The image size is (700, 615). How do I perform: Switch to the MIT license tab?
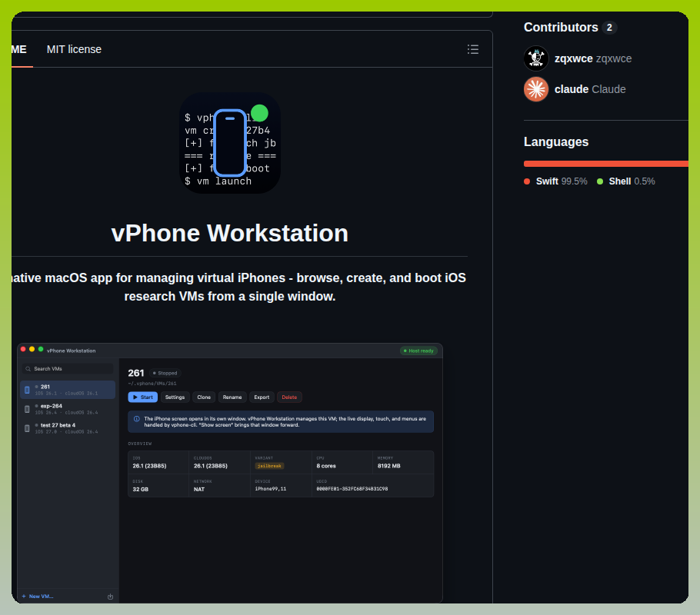[74, 49]
